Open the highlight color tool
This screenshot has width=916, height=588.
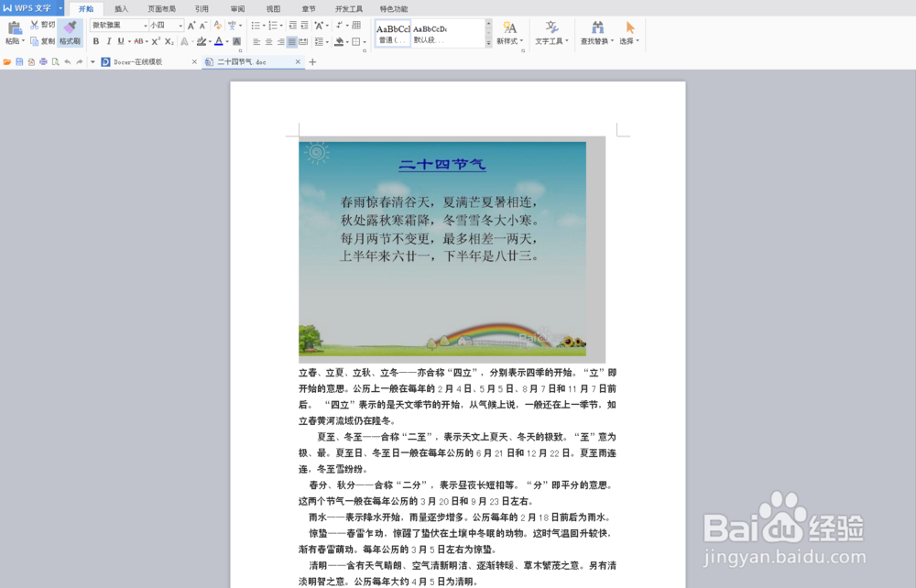tap(201, 41)
